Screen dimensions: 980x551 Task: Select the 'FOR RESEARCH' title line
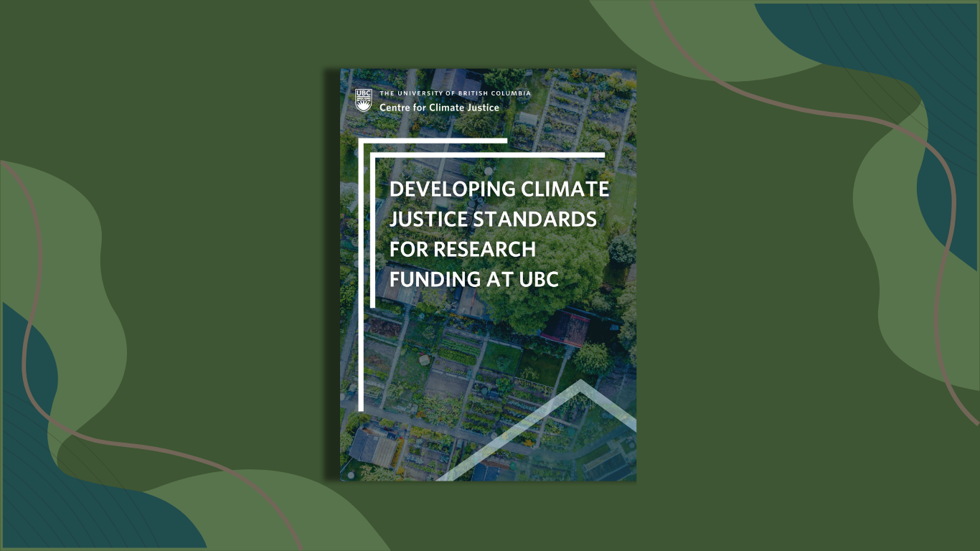tap(462, 249)
